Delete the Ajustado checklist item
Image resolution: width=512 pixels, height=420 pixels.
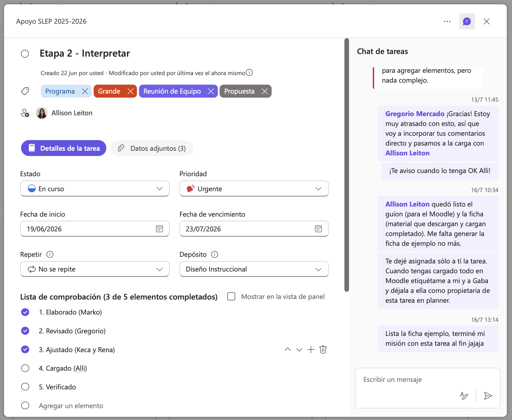[323, 350]
